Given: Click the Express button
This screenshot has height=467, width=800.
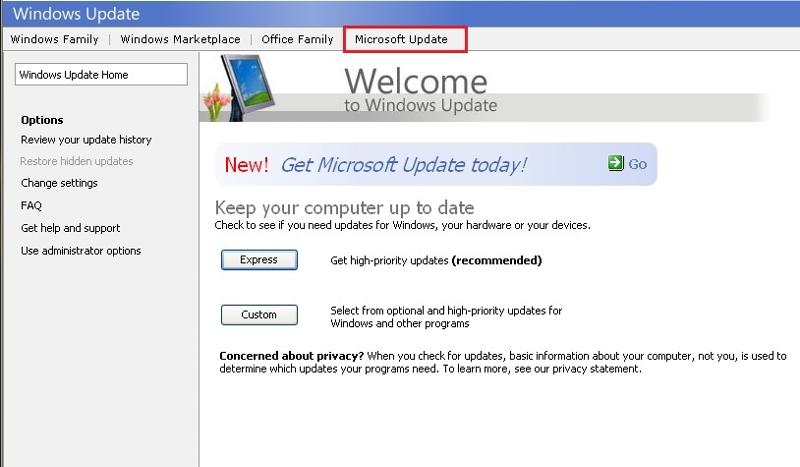Looking at the screenshot, I should tap(259, 260).
